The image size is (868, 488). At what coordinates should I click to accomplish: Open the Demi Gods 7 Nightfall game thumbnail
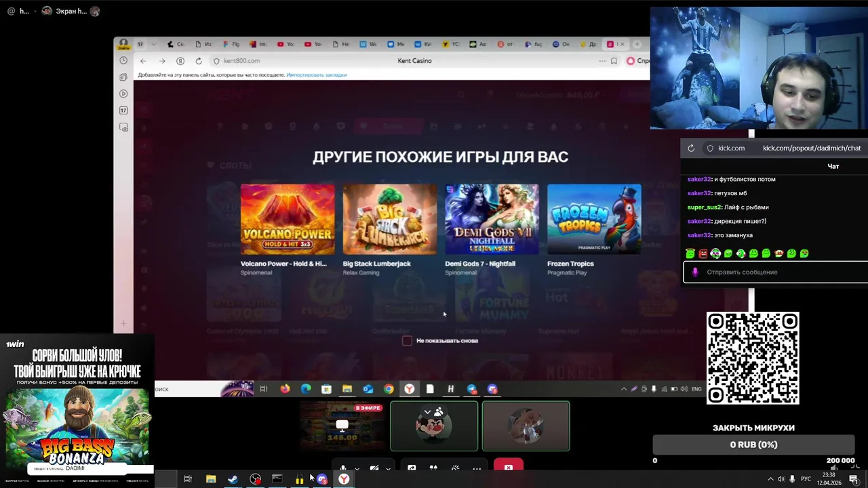(492, 220)
